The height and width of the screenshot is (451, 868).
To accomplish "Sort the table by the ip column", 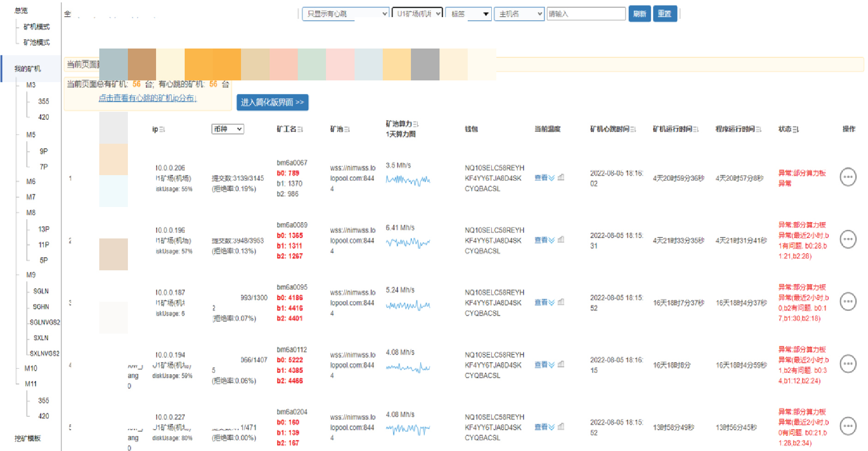I will [162, 130].
